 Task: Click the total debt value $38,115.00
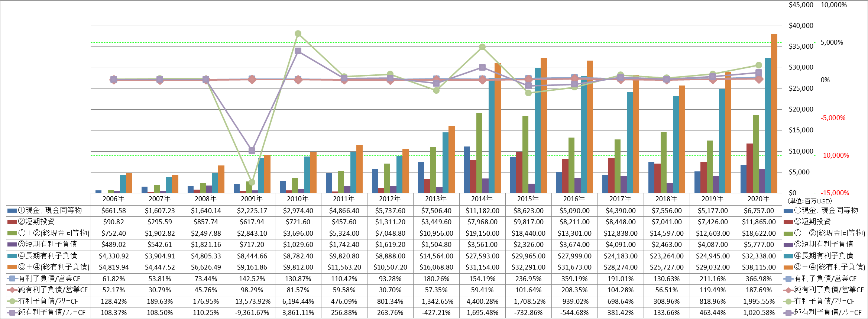click(759, 267)
